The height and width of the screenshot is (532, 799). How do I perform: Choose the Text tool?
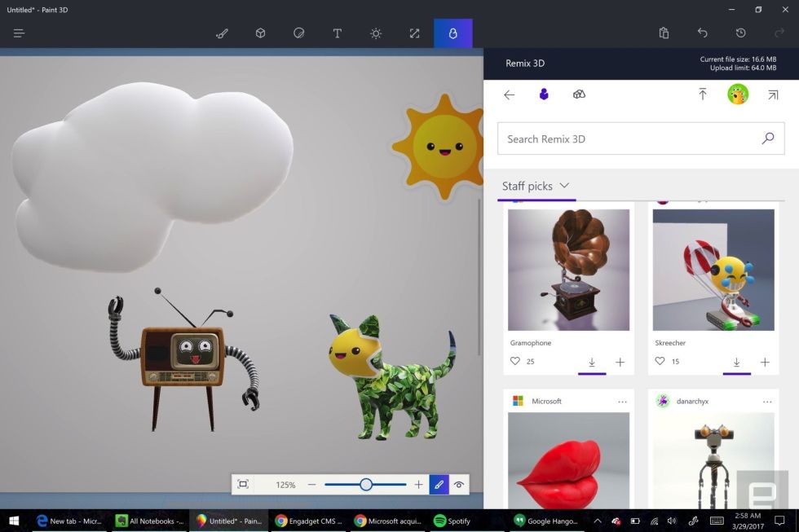click(337, 33)
